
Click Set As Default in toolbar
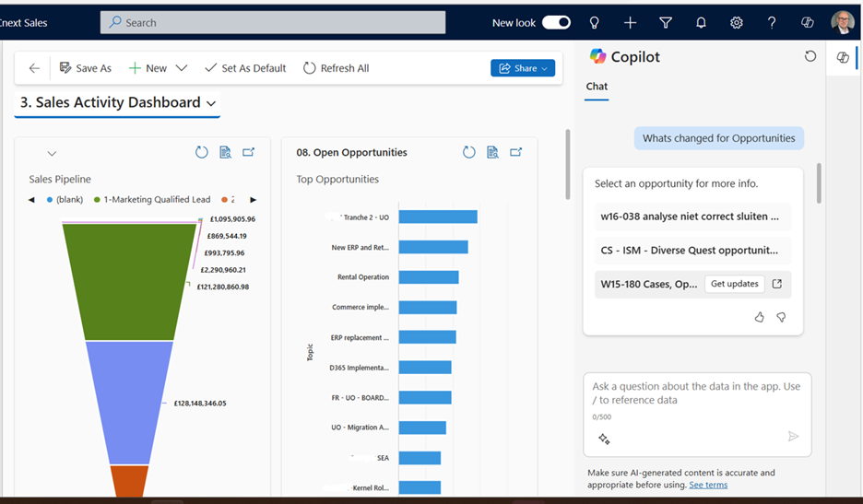point(245,68)
